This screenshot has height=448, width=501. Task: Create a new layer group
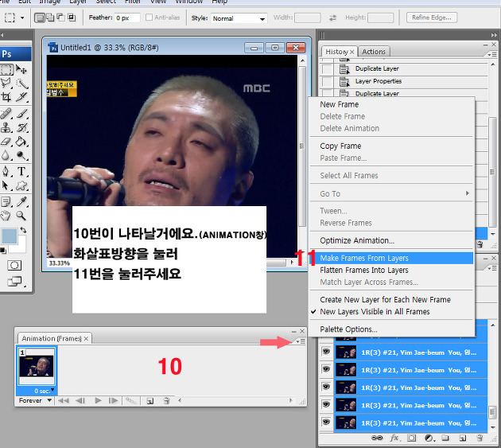[x=445, y=438]
